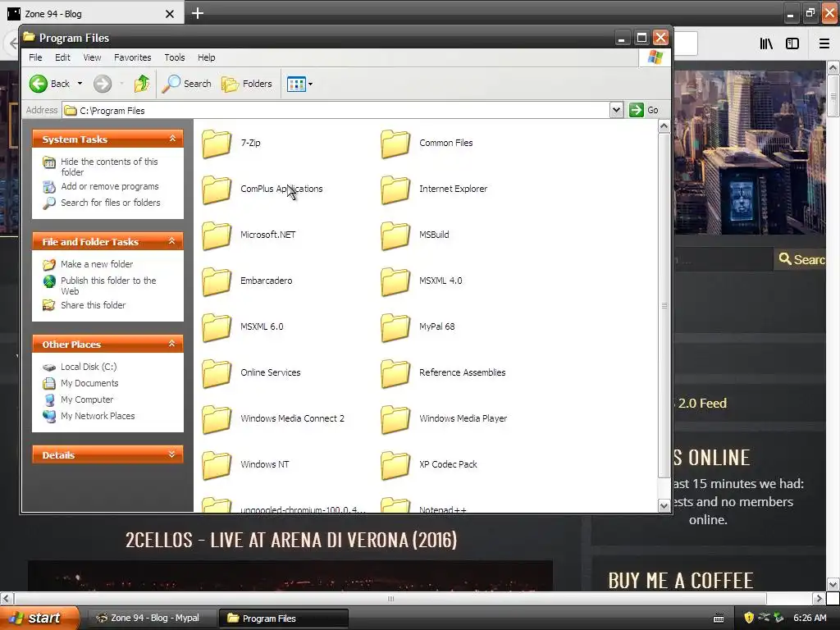This screenshot has height=630, width=840.
Task: Open the View menu
Action: point(92,57)
